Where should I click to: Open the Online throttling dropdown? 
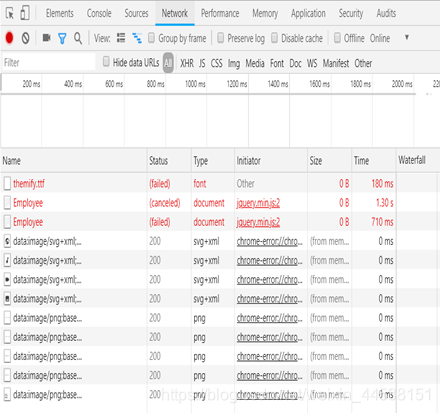[380, 38]
